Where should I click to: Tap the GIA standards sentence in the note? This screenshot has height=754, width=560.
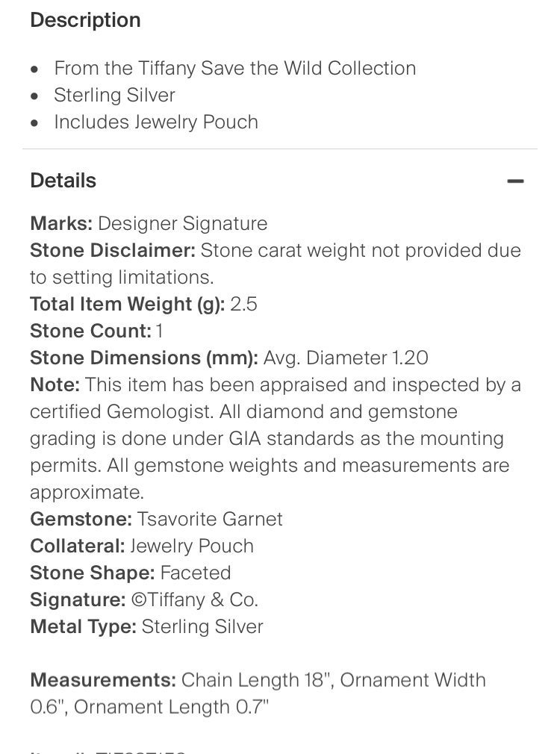[267, 439]
